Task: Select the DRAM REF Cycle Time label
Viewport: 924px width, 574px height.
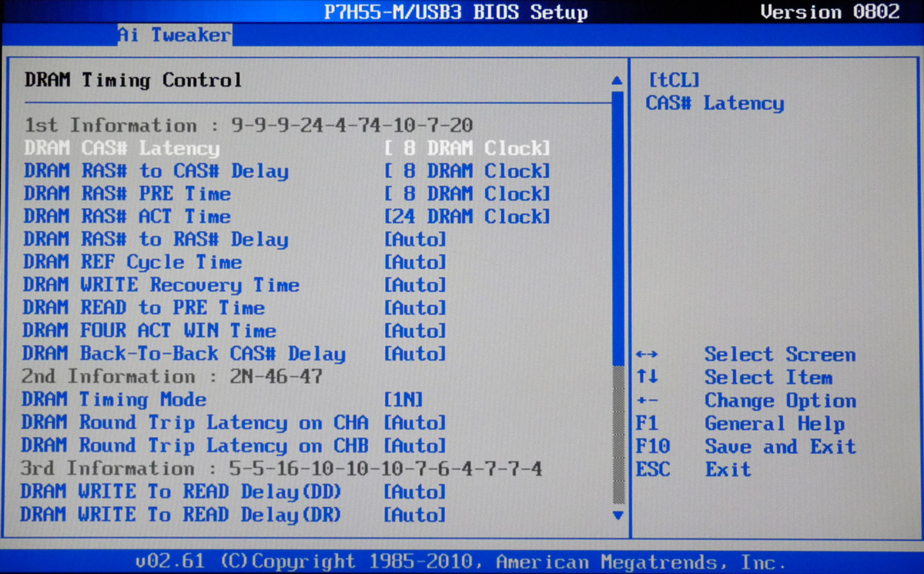Action: coord(132,262)
